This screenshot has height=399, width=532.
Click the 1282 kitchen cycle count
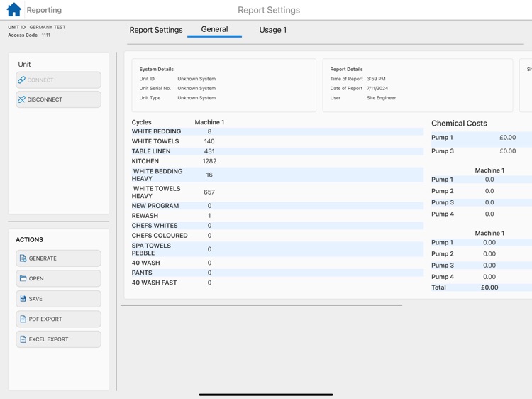pyautogui.click(x=209, y=161)
